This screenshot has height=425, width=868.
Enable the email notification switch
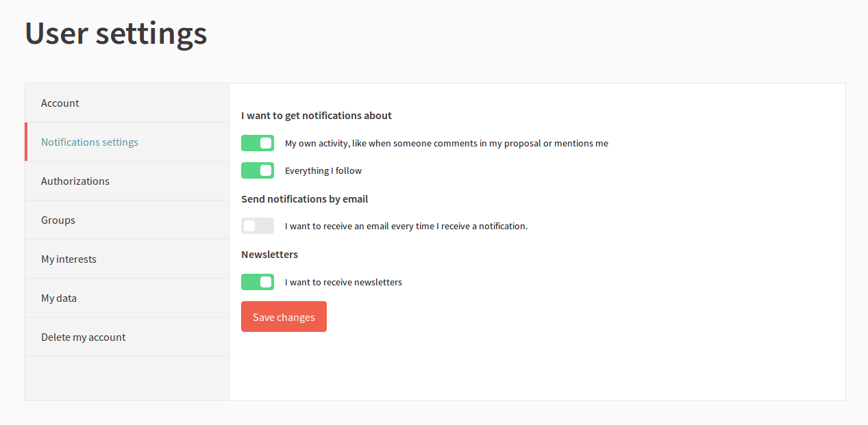[258, 226]
